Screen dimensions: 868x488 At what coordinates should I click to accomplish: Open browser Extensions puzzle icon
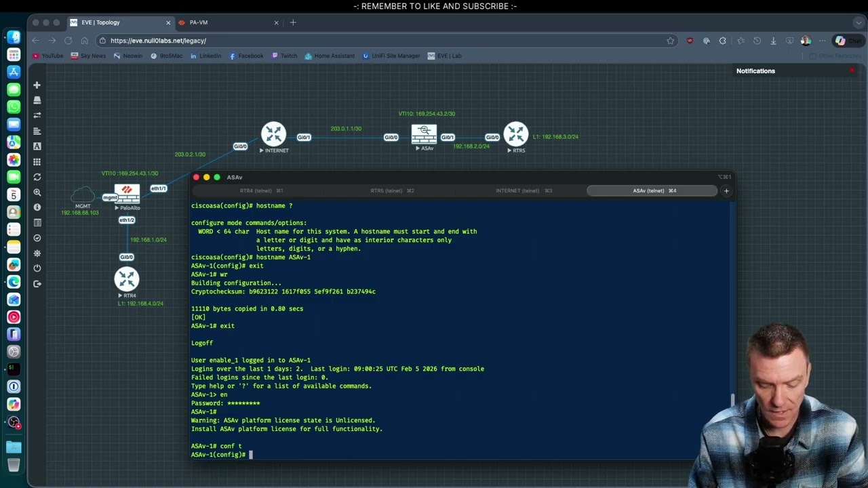pyautogui.click(x=723, y=41)
